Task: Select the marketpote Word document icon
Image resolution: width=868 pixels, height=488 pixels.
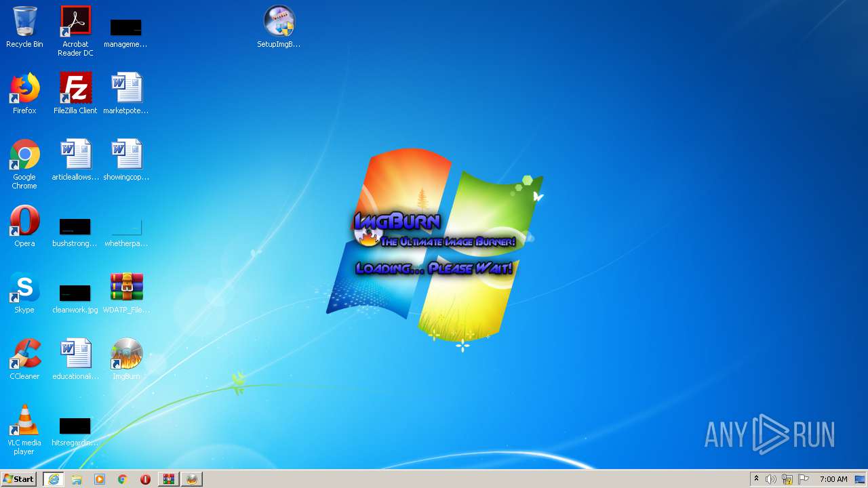Action: click(x=126, y=94)
